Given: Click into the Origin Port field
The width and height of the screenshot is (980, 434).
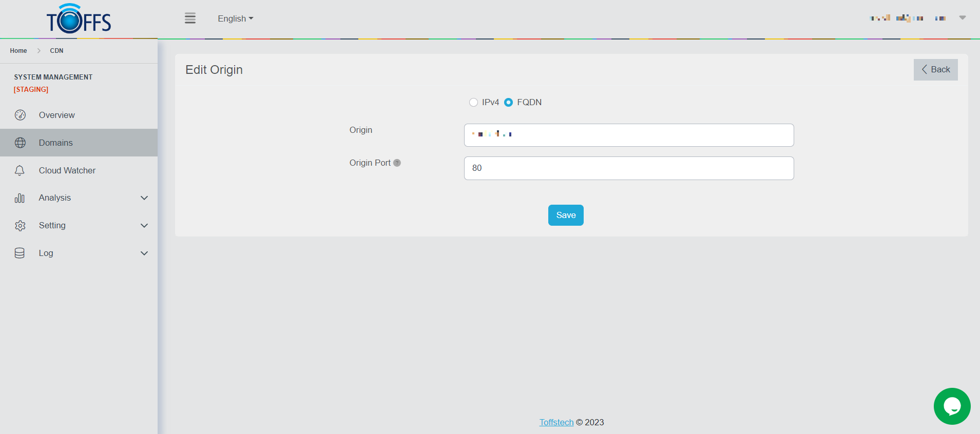Looking at the screenshot, I should point(628,168).
